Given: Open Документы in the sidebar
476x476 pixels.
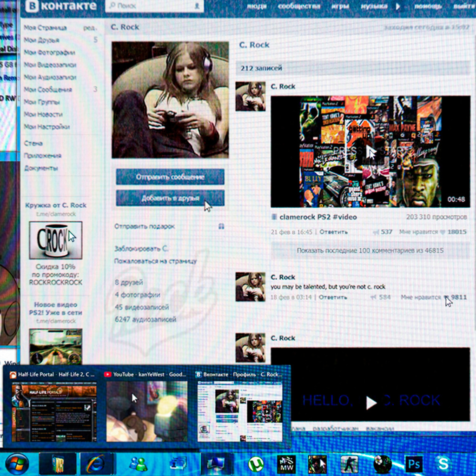Looking at the screenshot, I should coord(41,168).
